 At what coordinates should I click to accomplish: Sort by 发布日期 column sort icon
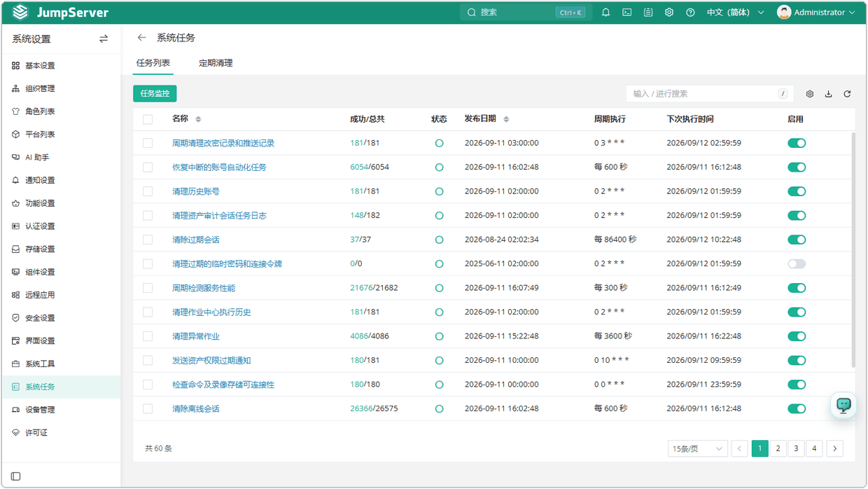coord(506,119)
